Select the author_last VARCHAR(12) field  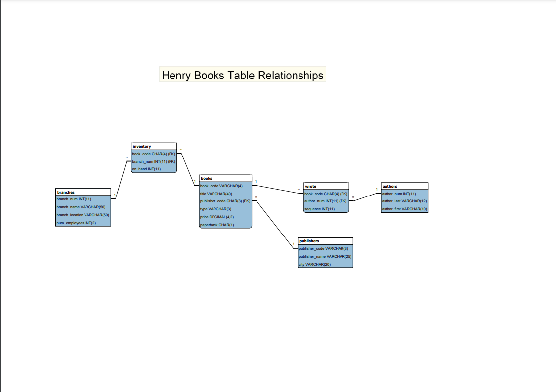pos(404,201)
